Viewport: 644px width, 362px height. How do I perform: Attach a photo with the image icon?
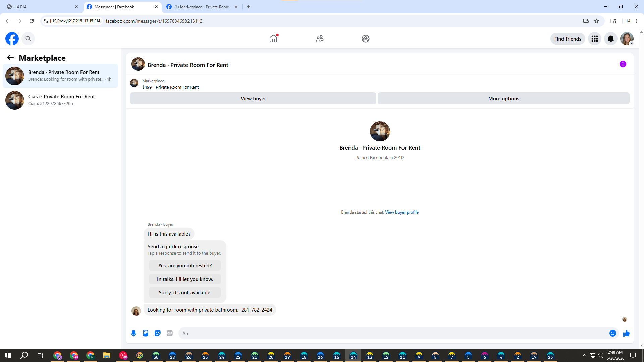tap(146, 333)
